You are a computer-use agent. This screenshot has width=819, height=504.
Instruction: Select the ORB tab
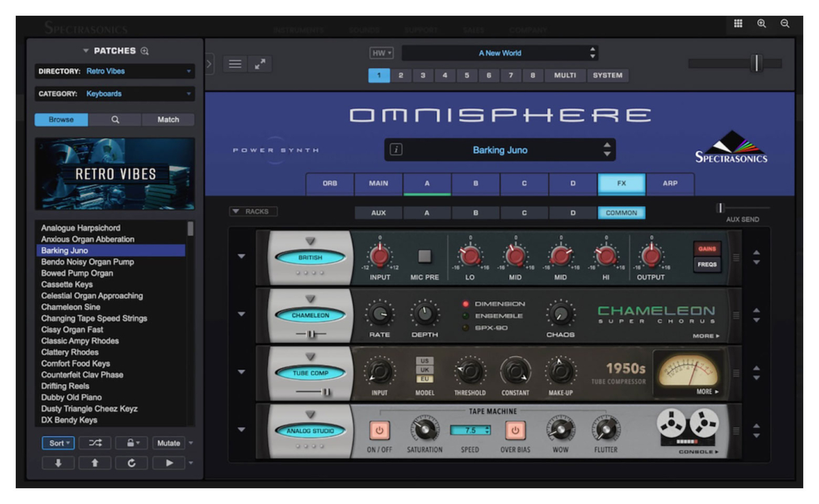click(330, 183)
